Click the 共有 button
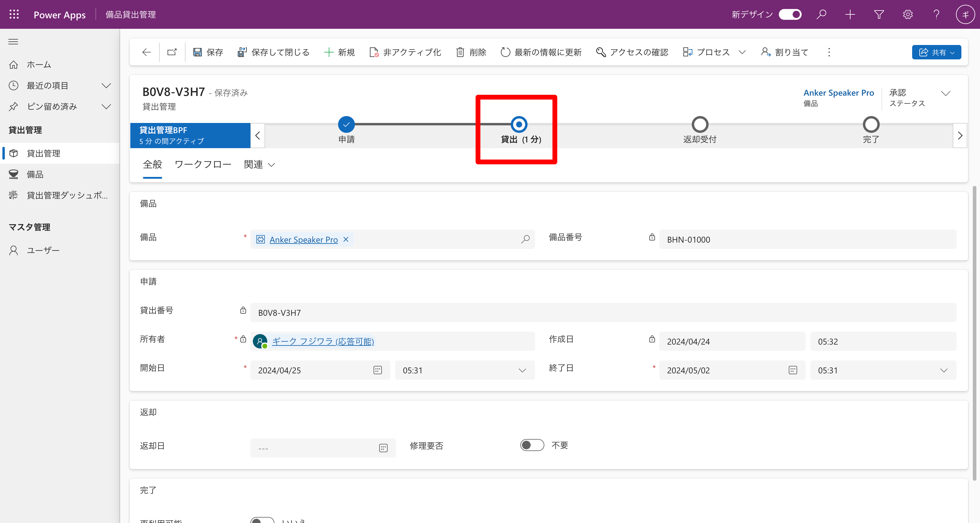Screen dimensions: 980x523 point(936,52)
